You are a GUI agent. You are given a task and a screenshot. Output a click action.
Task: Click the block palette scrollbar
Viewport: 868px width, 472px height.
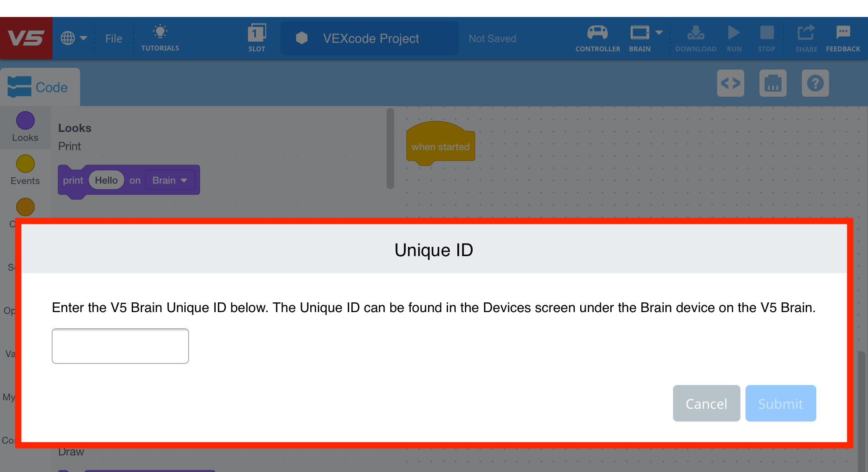pyautogui.click(x=390, y=148)
